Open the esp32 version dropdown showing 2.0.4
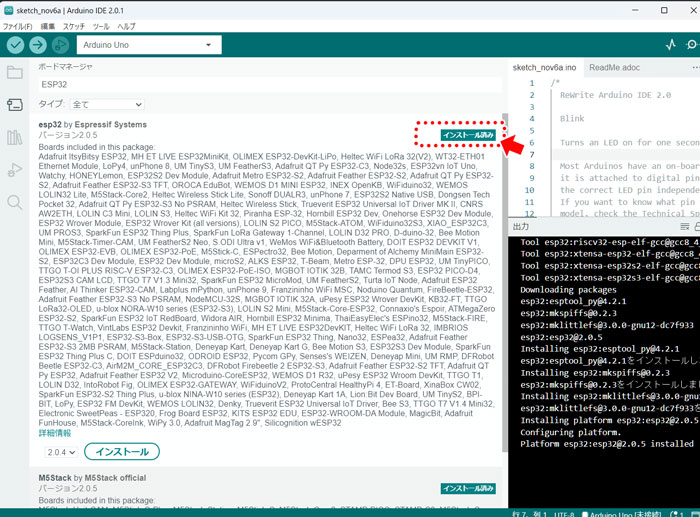Viewport: 700px width, 517px height. [61, 452]
